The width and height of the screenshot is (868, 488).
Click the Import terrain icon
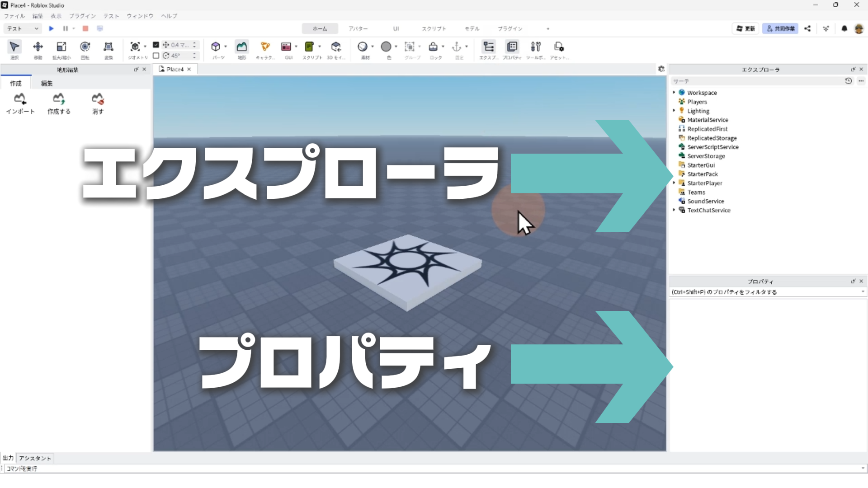pos(20,99)
